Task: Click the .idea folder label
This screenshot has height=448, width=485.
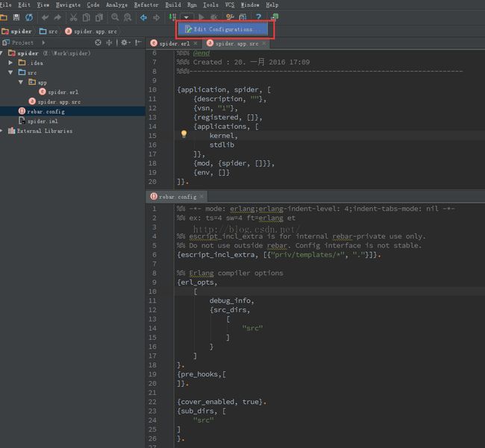Action: pos(37,63)
